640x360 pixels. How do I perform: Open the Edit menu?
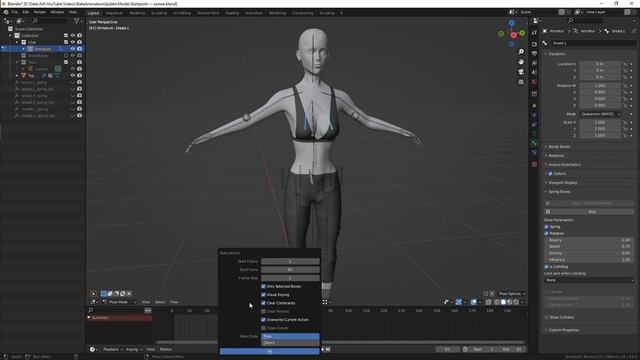26,12
